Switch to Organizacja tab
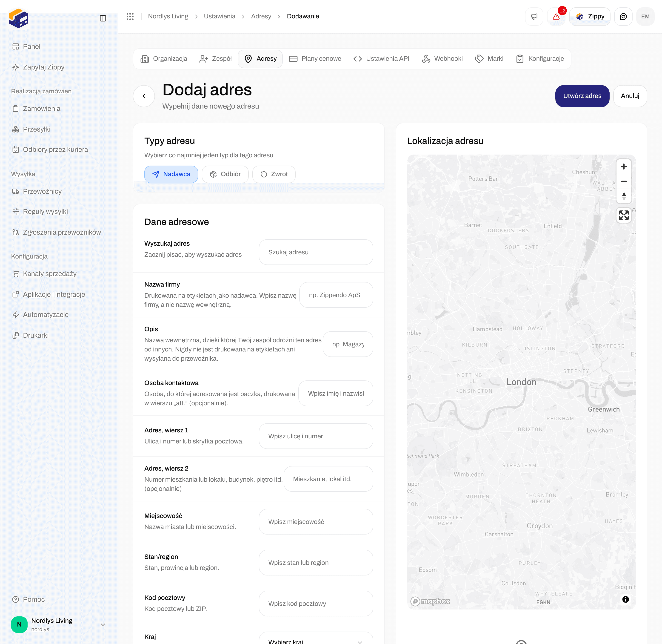The image size is (662, 644). pos(164,59)
